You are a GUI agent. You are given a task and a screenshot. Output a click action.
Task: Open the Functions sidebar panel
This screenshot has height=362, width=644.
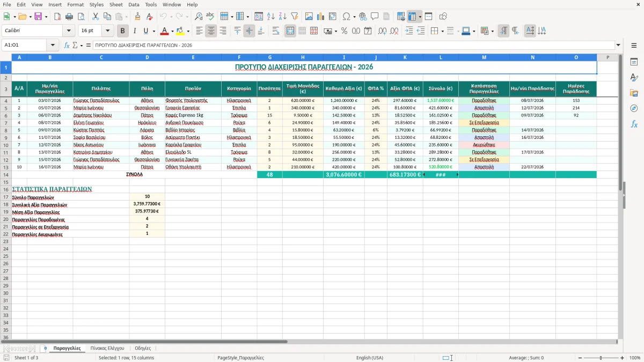tap(634, 124)
